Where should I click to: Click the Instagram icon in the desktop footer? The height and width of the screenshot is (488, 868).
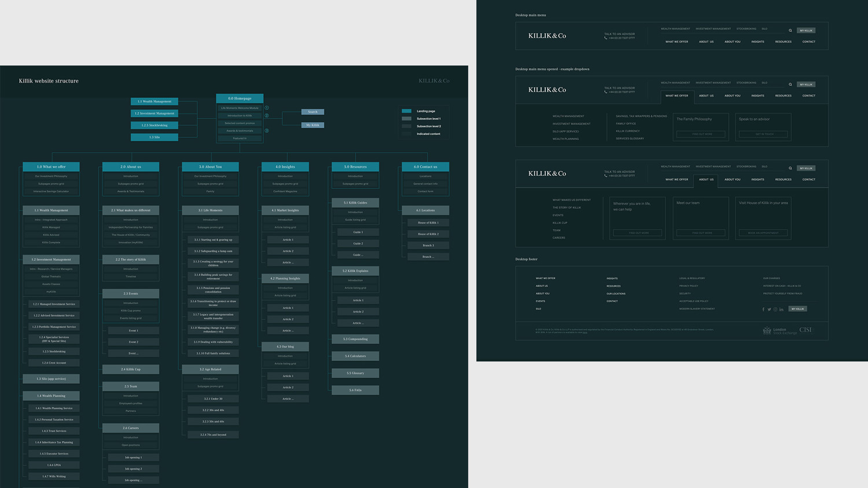[775, 309]
